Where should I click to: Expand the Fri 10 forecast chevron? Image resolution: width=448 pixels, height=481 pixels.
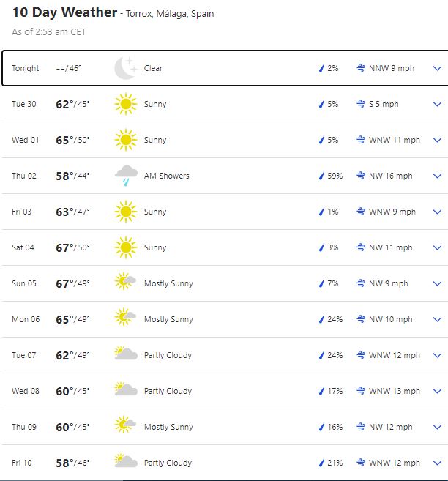[438, 463]
